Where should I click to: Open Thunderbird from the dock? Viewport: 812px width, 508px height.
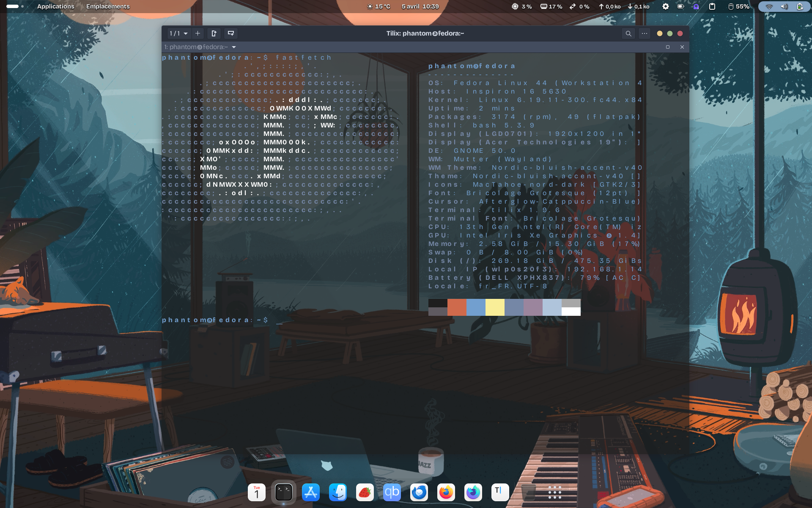(x=419, y=492)
